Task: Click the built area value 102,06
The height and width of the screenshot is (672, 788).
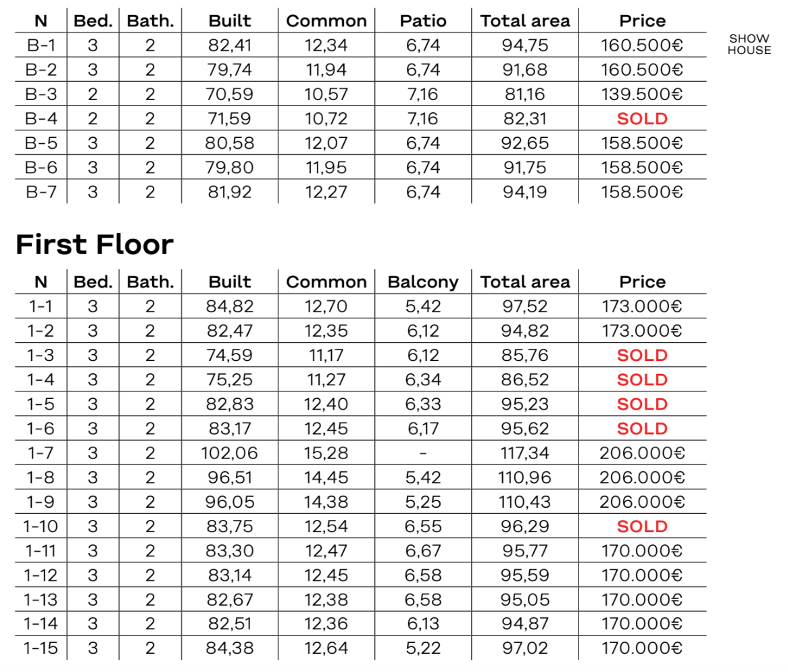Action: [x=230, y=453]
